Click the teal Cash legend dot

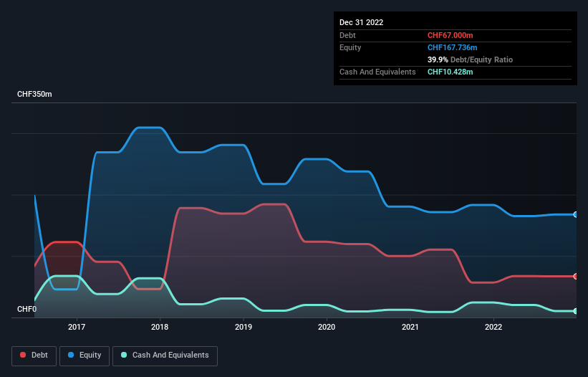click(x=124, y=355)
